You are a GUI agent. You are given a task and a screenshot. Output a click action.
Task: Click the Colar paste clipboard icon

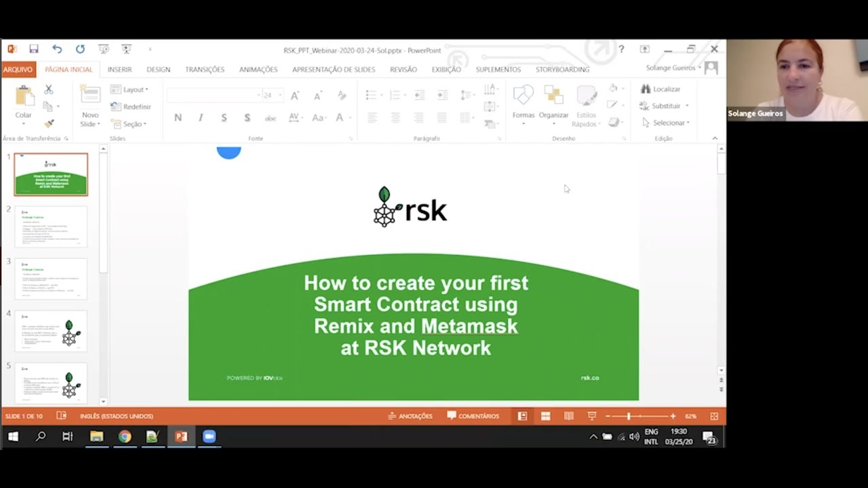click(24, 96)
